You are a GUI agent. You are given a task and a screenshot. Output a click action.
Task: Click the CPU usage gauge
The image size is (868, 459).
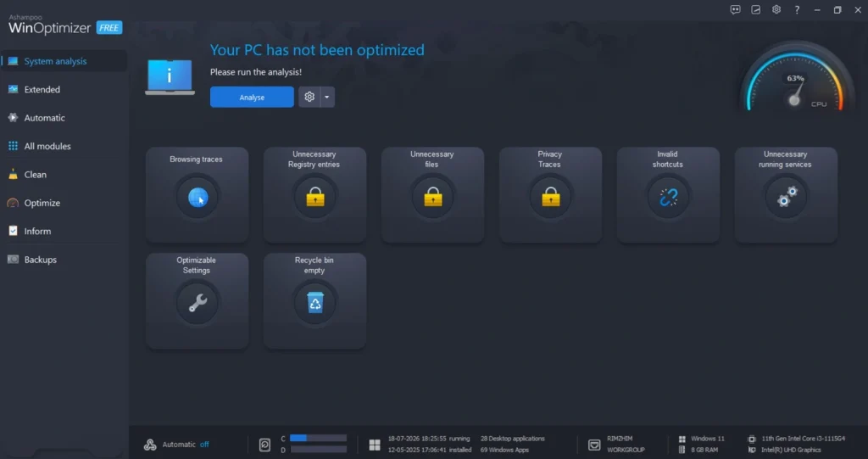[795, 77]
